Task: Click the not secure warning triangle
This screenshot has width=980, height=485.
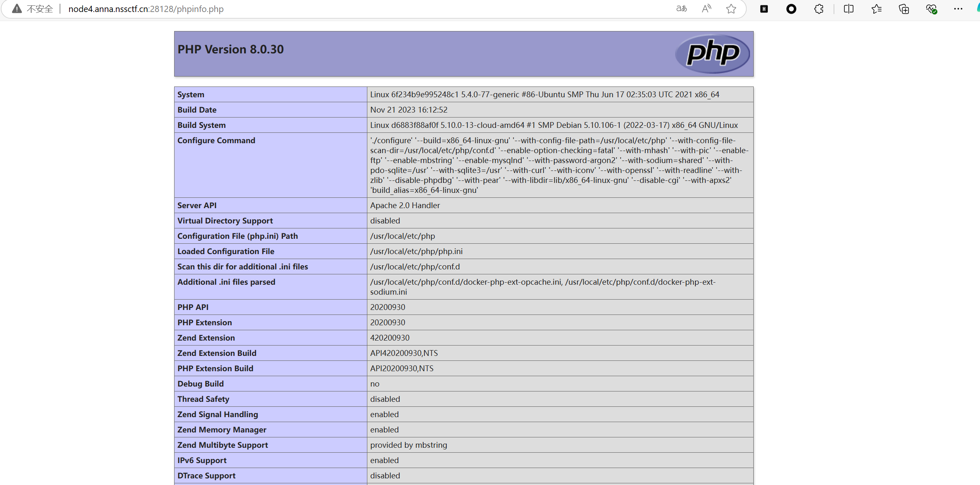Action: pos(17,9)
